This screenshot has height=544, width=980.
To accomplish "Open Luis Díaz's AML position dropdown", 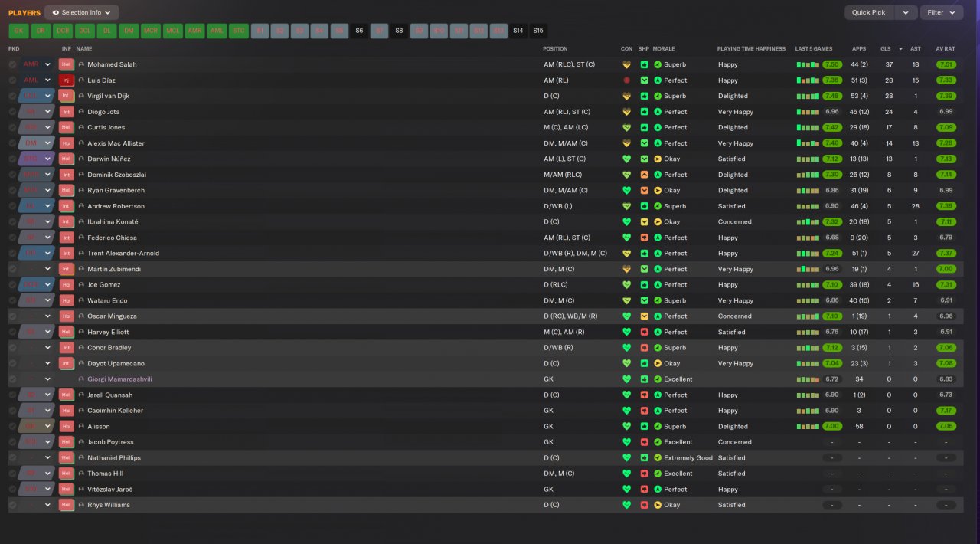I will 47,80.
